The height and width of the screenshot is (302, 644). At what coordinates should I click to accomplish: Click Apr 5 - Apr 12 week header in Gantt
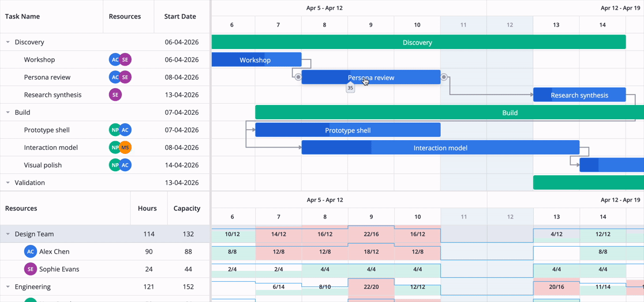[324, 8]
